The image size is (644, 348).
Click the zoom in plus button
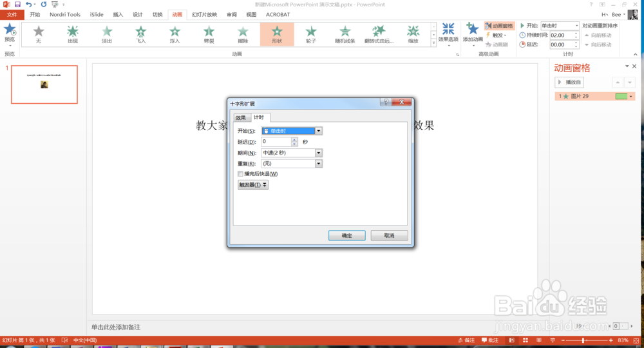coord(611,340)
